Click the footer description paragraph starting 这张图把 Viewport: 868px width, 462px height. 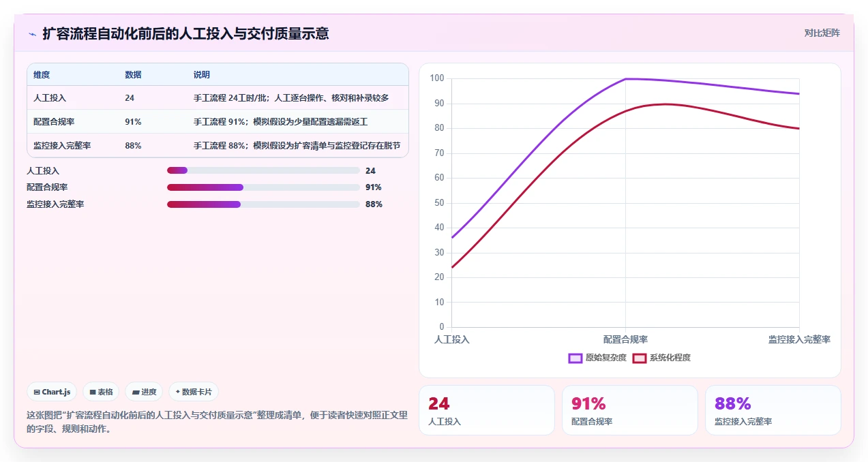(x=217, y=422)
